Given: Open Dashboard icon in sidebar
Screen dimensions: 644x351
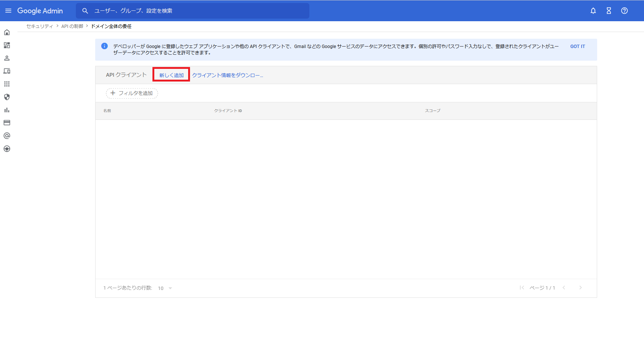Looking at the screenshot, I should (7, 45).
